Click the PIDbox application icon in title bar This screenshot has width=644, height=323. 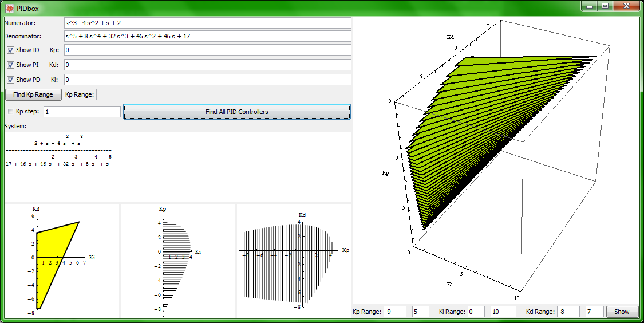(x=9, y=8)
